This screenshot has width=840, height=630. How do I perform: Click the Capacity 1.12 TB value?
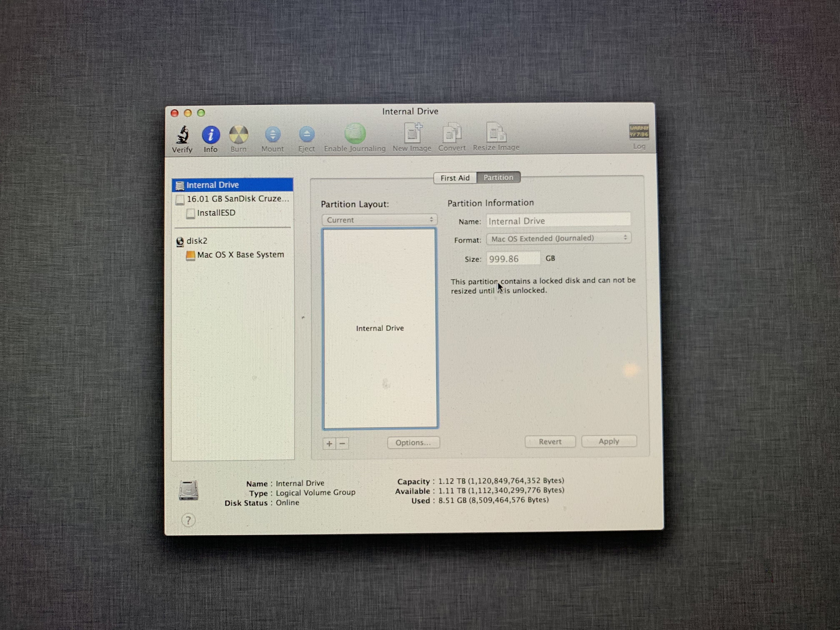tap(501, 481)
